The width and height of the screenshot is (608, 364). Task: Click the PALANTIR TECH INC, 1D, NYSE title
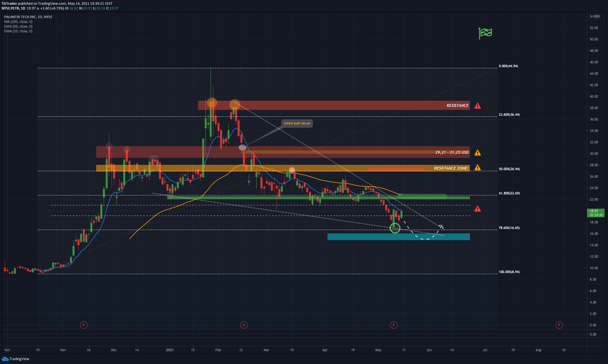click(28, 17)
